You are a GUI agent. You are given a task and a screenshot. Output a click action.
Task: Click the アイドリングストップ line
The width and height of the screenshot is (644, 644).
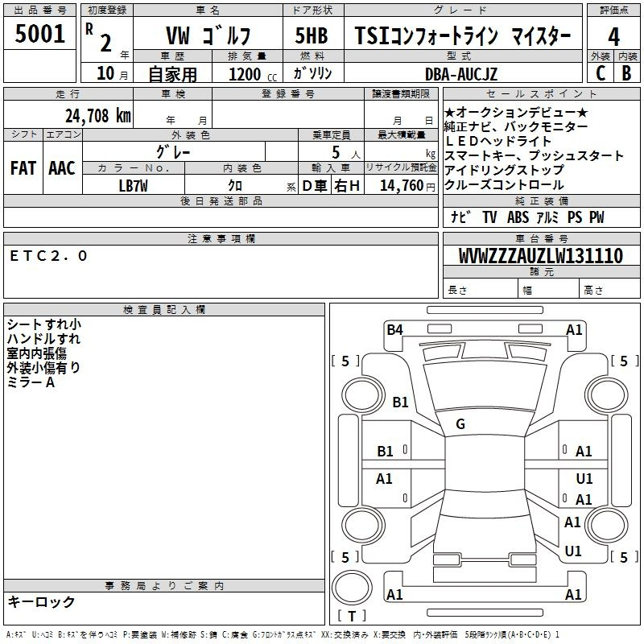(x=505, y=170)
